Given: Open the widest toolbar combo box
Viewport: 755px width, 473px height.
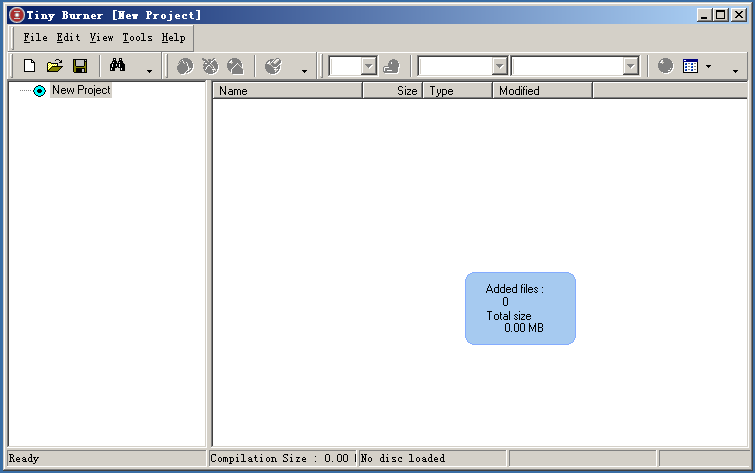Looking at the screenshot, I should (x=630, y=66).
